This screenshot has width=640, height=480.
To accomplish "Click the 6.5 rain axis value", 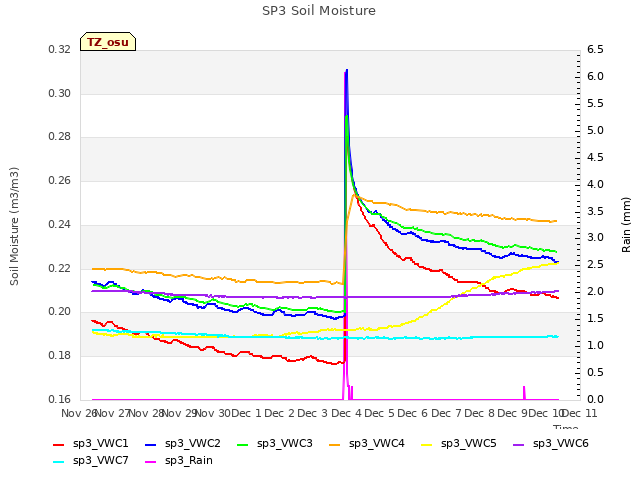I will (x=595, y=50).
